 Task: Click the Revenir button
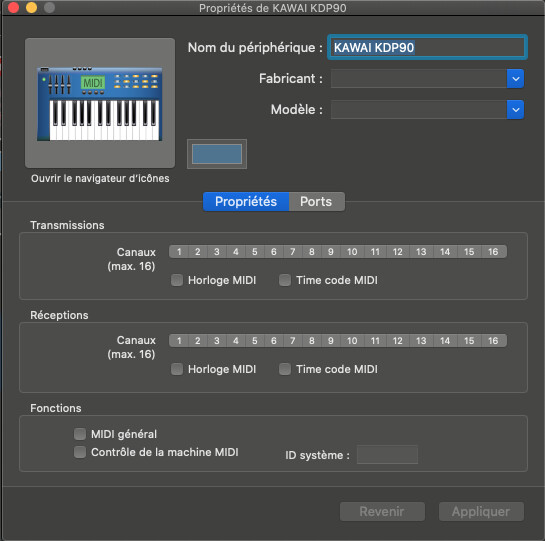click(382, 511)
